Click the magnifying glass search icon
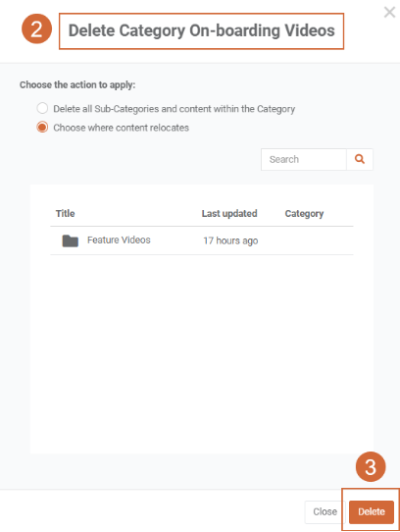Screen dimensions: 400x532 pyautogui.click(x=360, y=159)
